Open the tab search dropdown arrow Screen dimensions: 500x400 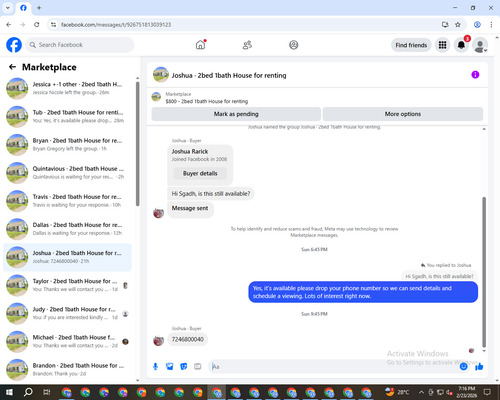click(x=8, y=7)
